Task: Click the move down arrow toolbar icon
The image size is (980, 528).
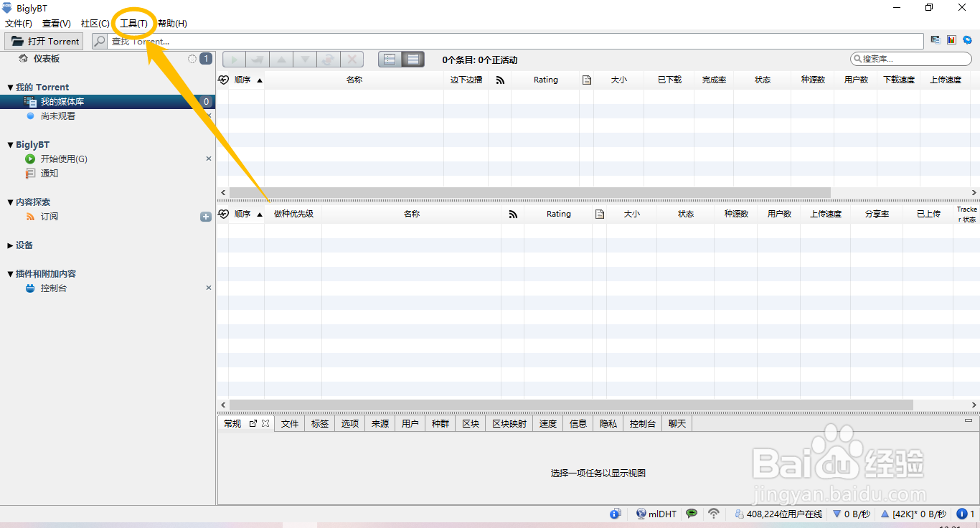Action: pyautogui.click(x=305, y=60)
